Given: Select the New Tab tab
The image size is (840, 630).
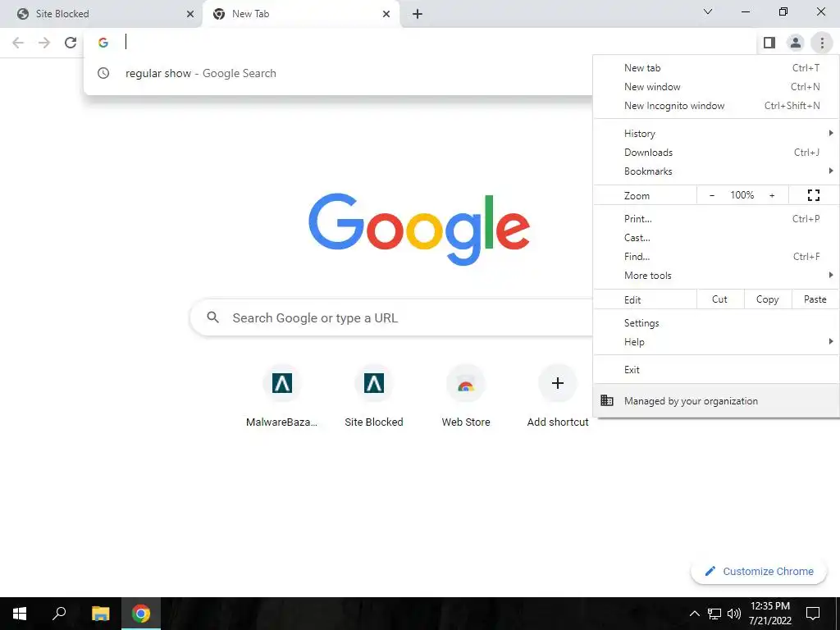Looking at the screenshot, I should [x=301, y=14].
